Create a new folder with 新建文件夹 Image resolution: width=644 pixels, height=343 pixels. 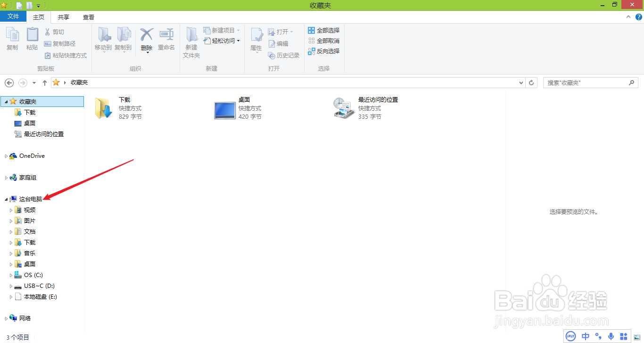pyautogui.click(x=191, y=42)
